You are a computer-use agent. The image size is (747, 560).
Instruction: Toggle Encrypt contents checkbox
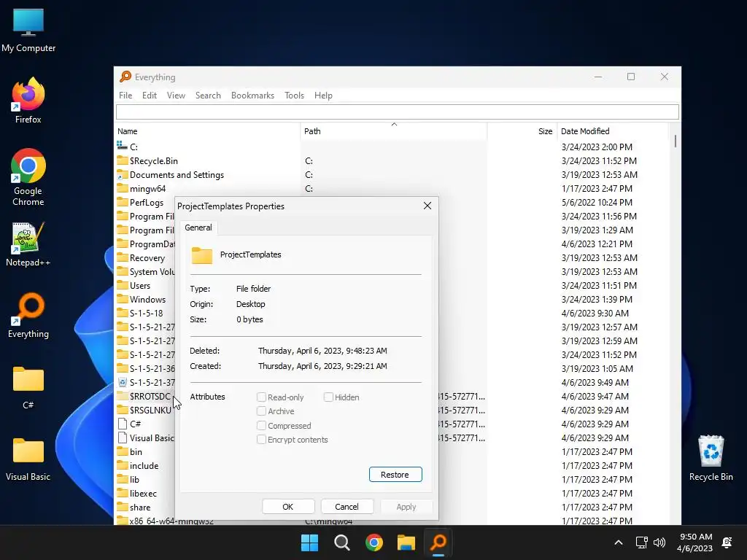click(261, 439)
